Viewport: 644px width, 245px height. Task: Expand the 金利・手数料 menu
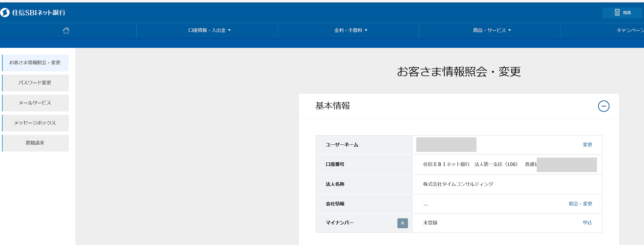click(351, 30)
